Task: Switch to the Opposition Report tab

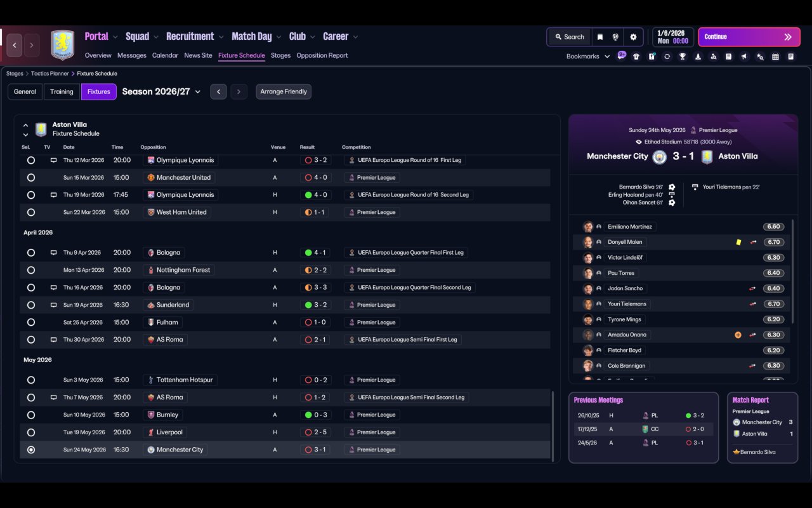Action: tap(322, 55)
